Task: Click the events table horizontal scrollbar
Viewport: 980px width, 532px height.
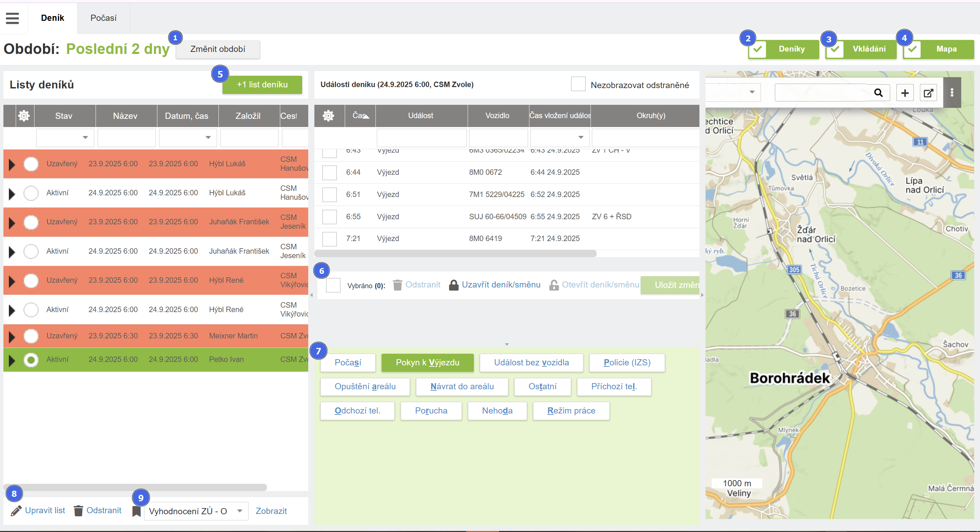Action: pyautogui.click(x=455, y=254)
